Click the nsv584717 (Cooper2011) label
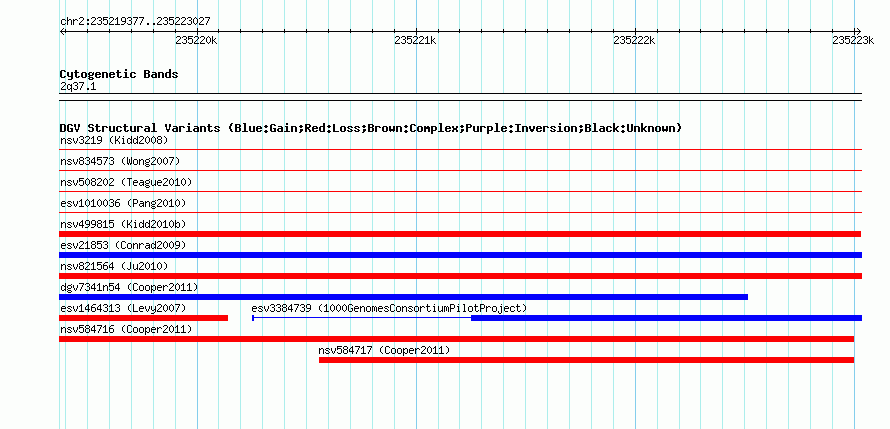The height and width of the screenshot is (429, 890). (384, 350)
